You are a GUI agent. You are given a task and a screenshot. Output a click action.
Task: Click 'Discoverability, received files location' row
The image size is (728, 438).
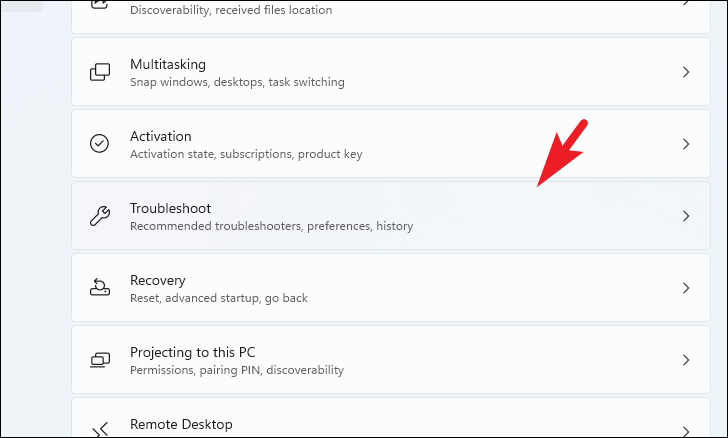(391, 16)
